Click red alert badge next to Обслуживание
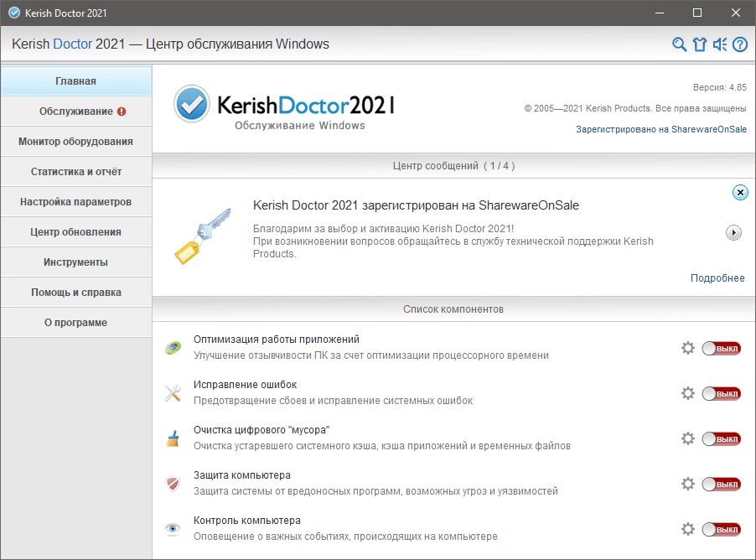 coord(122,111)
